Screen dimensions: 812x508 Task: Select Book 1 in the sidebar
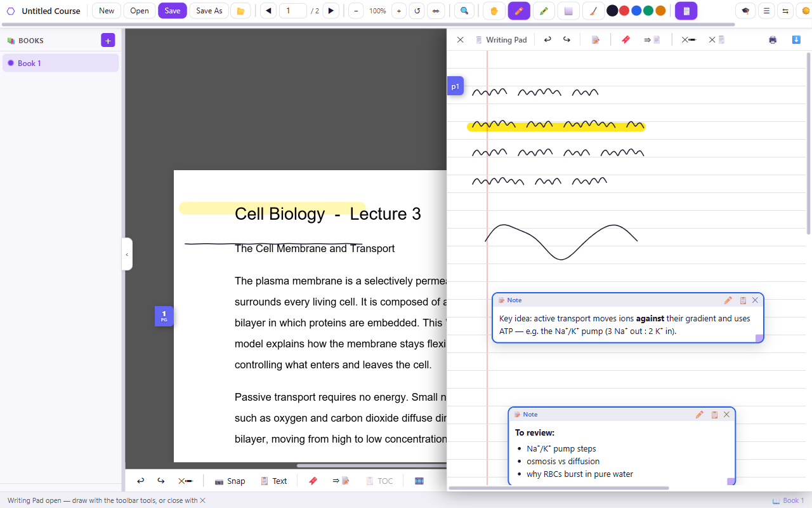click(60, 63)
